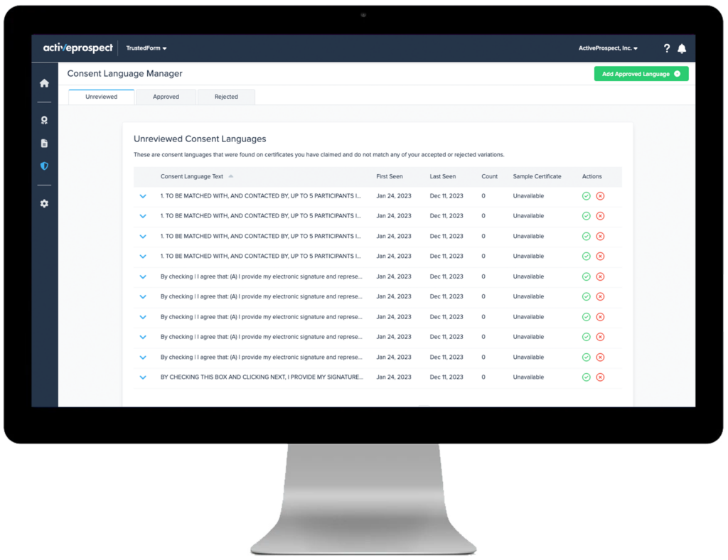Expand the first consent language row chevron
This screenshot has height=560, width=728.
[x=143, y=195]
